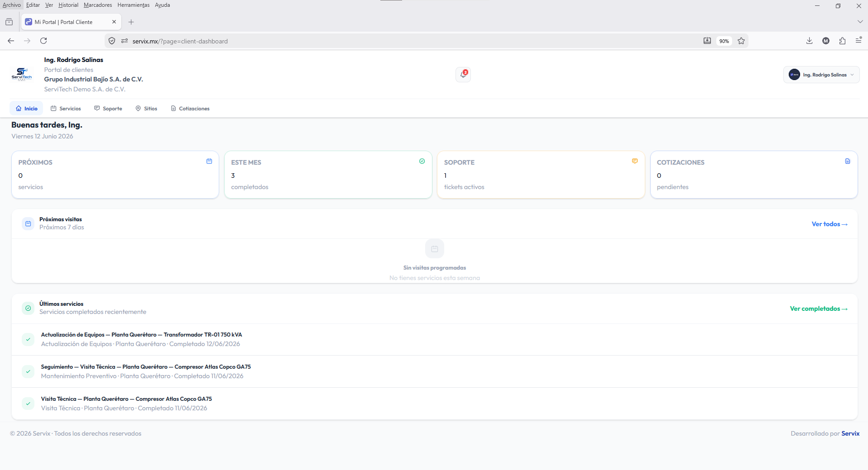
Task: Reset the 90% zoom level indicator
Action: (x=724, y=41)
